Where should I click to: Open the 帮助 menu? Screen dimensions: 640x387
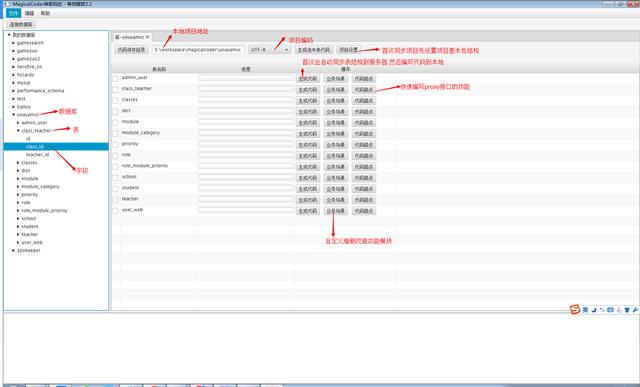point(45,13)
